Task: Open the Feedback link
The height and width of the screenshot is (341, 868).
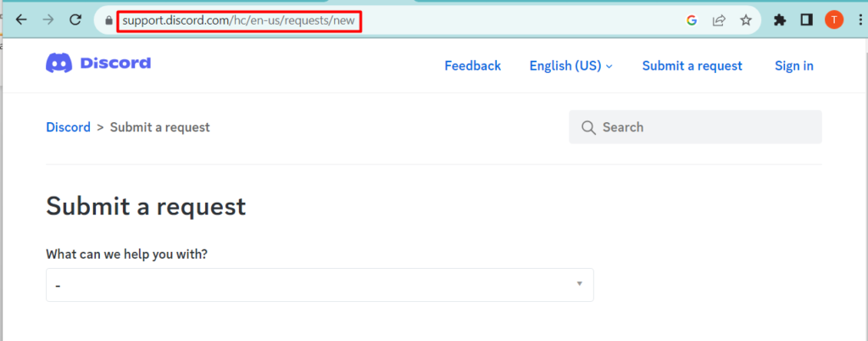Action: click(x=473, y=66)
